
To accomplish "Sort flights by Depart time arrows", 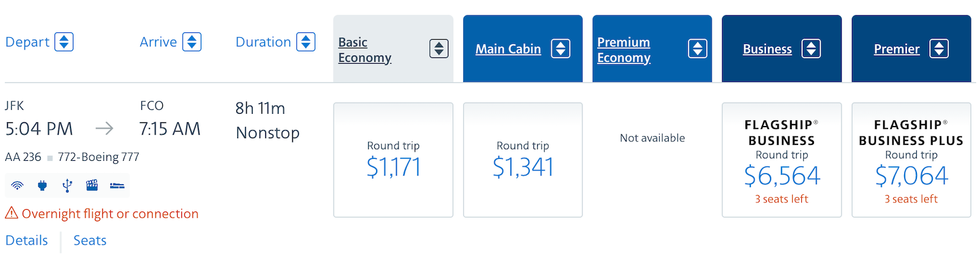I will click(64, 42).
